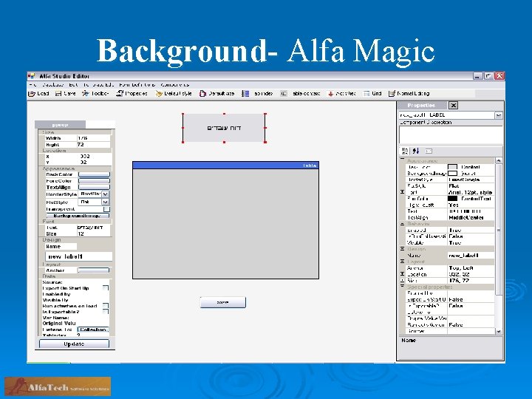The height and width of the screenshot is (399, 532).
Task: Open the Database menu
Action: click(53, 85)
